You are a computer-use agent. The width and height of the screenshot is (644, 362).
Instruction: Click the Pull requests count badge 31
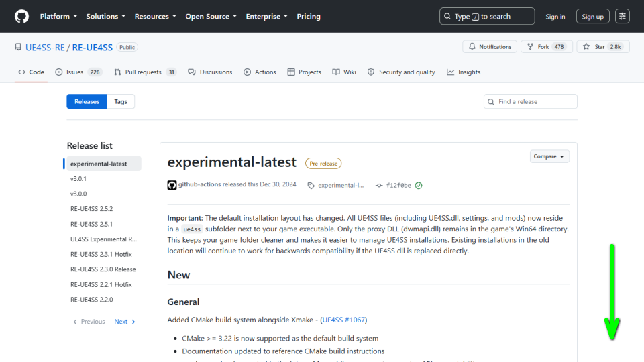171,72
